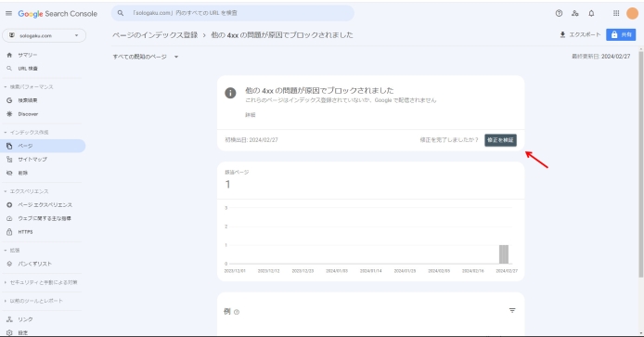Click the URL inspection search field

pos(233,13)
